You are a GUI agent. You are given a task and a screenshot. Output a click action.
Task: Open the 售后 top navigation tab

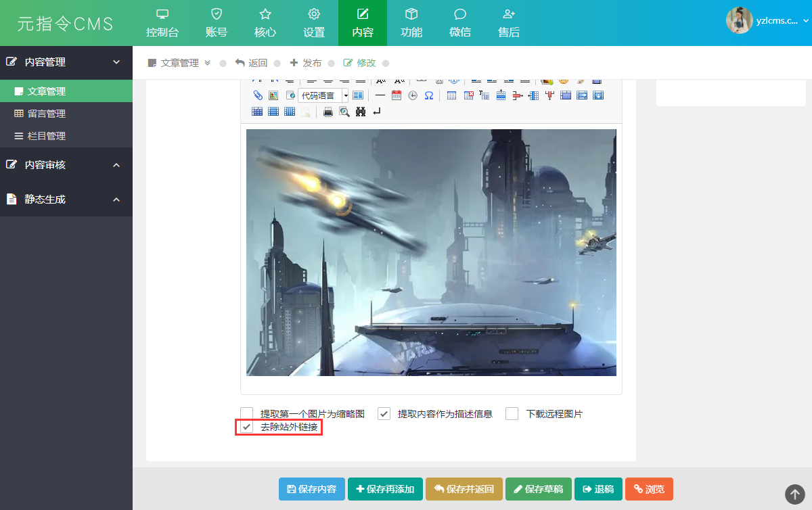(509, 23)
